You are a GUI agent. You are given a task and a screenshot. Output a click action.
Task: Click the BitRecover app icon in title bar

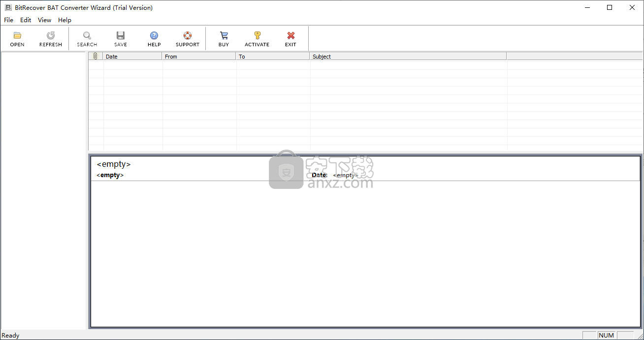point(8,7)
